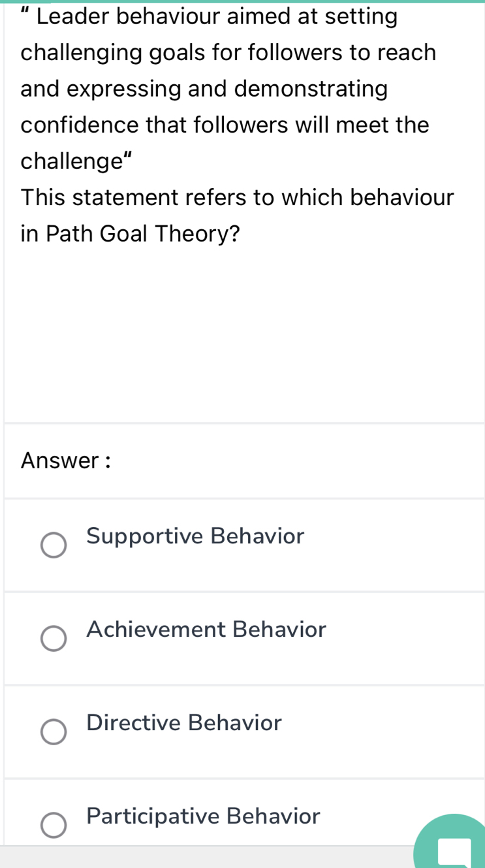Image resolution: width=485 pixels, height=868 pixels.
Task: Click the gray footer strip at bottom
Action: coord(196,857)
